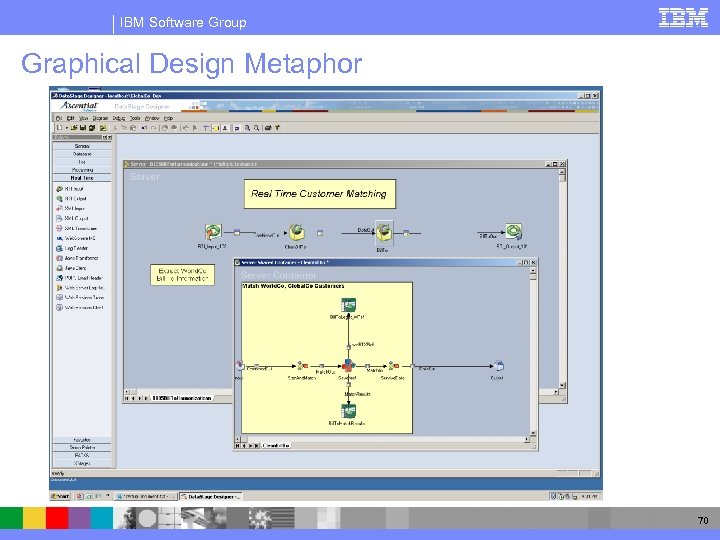Expand the Database palette group
The width and height of the screenshot is (720, 540).
tap(82, 154)
